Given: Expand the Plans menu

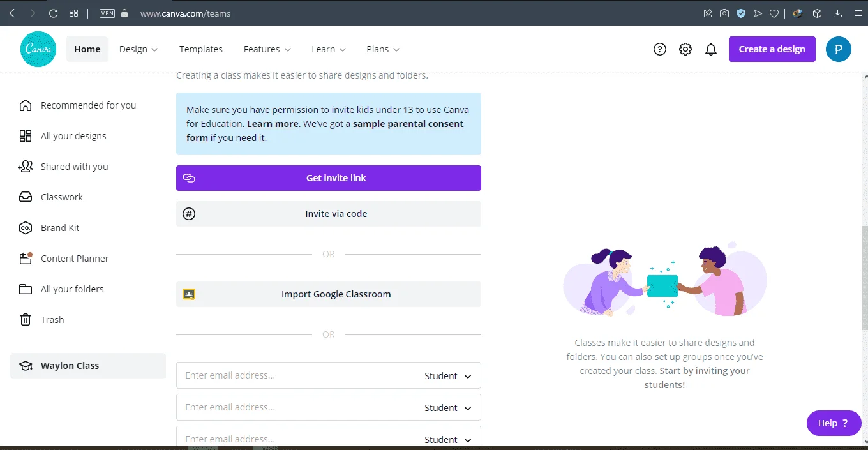Looking at the screenshot, I should tap(383, 49).
